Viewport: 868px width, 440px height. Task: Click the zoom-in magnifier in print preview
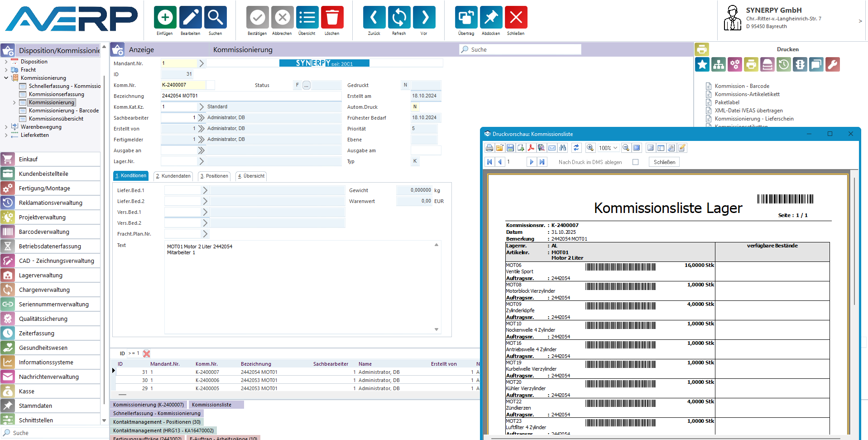(x=590, y=148)
